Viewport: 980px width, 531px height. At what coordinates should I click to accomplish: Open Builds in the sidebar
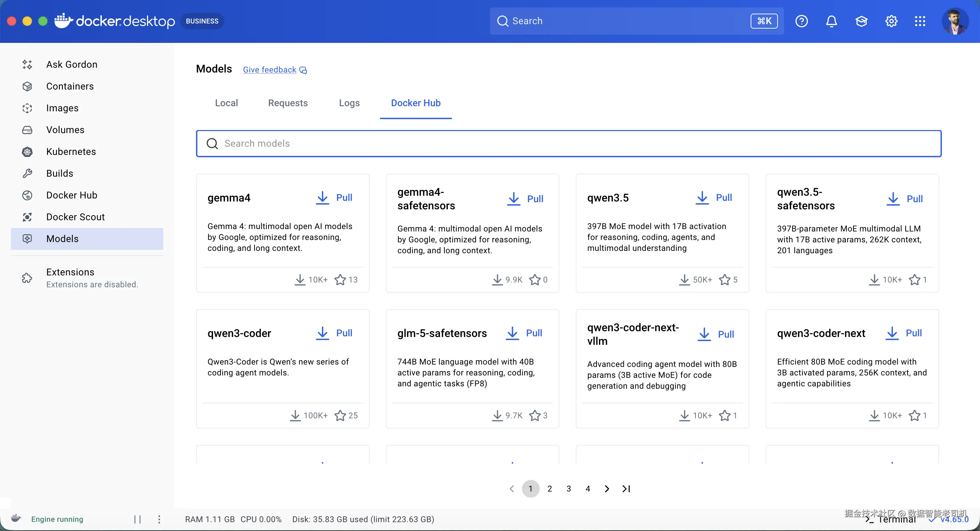[87, 173]
